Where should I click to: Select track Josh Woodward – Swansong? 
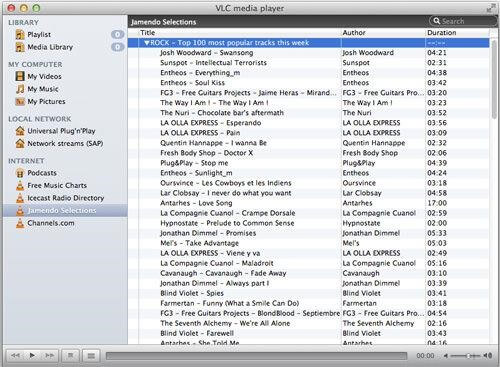click(x=206, y=53)
